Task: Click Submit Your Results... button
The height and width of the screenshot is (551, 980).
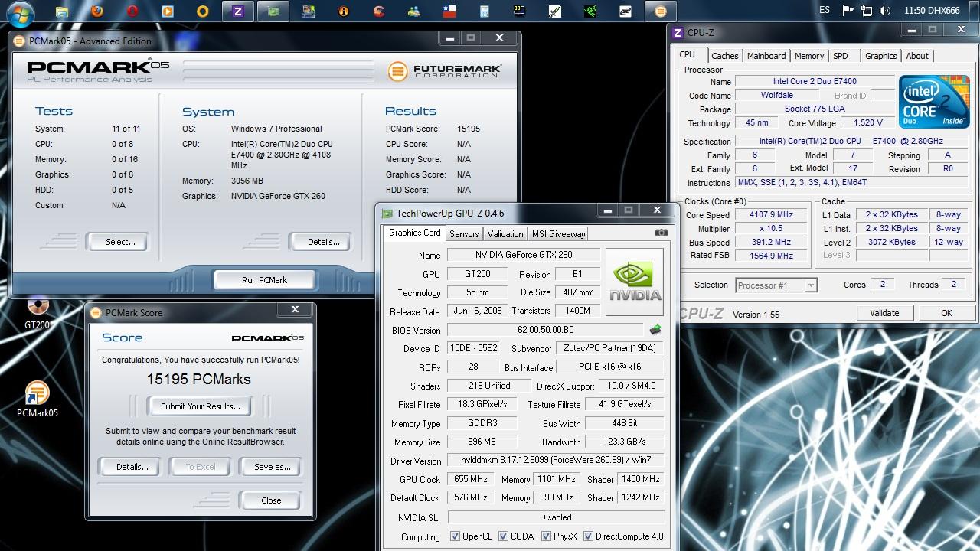Action: 201,406
